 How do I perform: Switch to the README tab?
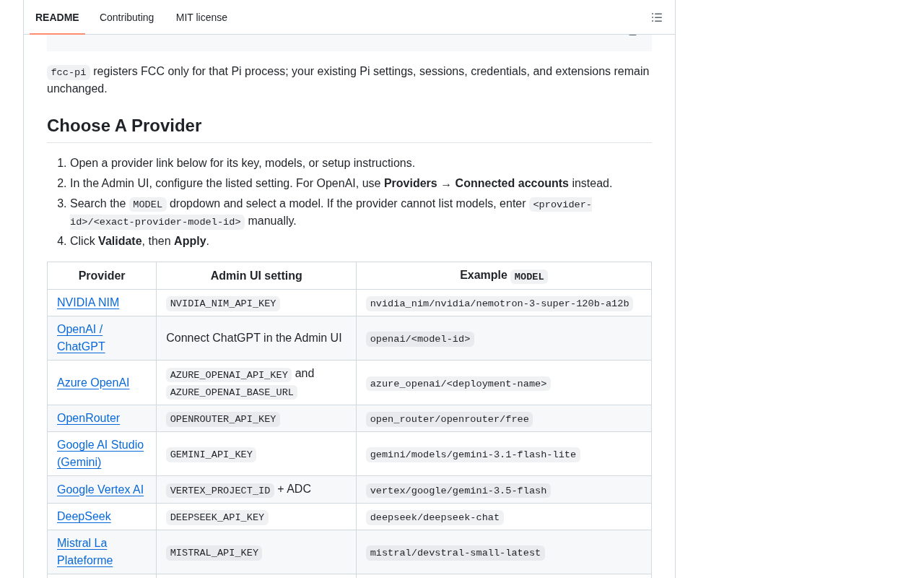[x=57, y=17]
